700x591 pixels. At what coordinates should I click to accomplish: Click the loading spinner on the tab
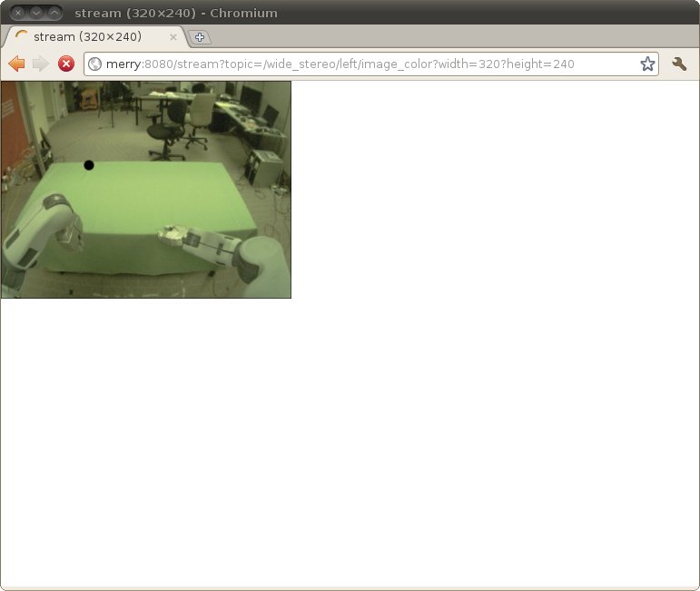[22, 37]
